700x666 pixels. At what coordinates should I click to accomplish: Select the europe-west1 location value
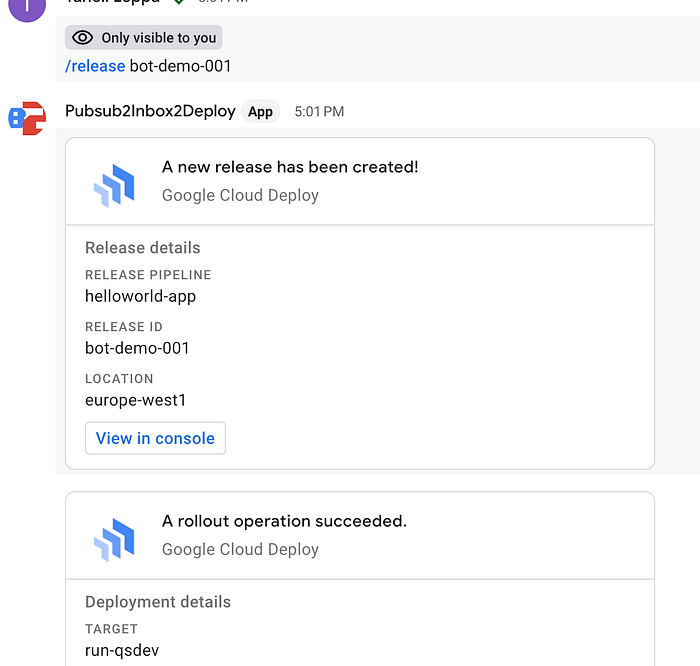click(x=135, y=400)
